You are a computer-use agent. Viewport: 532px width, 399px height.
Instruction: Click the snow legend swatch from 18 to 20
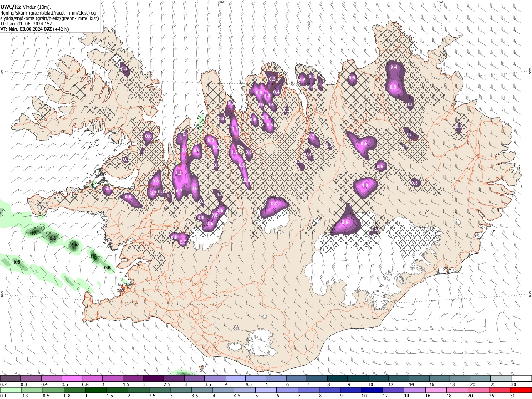click(460, 379)
